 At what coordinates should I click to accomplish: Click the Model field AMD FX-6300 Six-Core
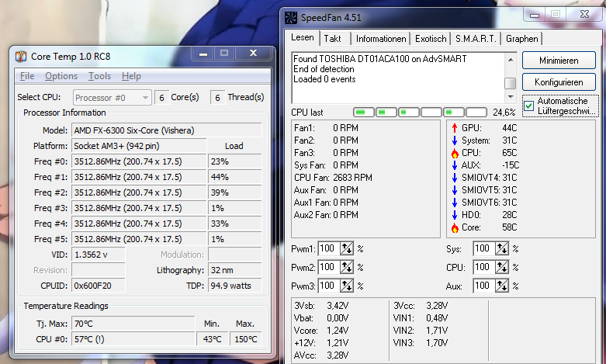point(167,130)
